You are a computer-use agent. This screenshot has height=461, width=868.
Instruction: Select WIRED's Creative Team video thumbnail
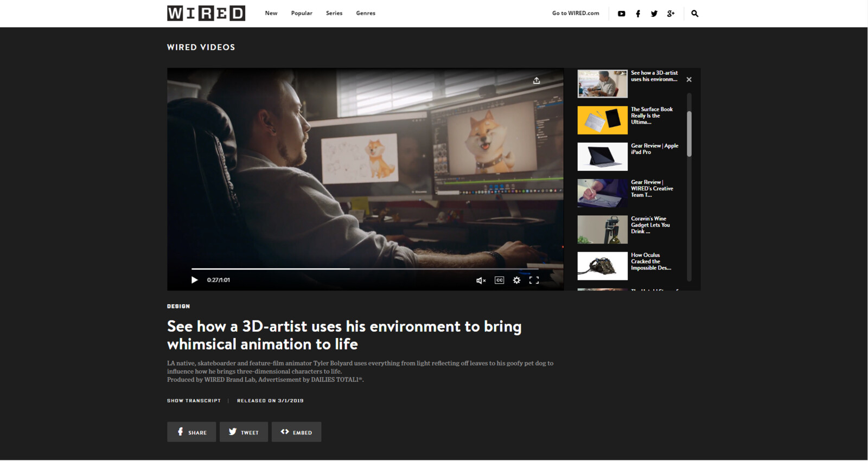point(602,193)
